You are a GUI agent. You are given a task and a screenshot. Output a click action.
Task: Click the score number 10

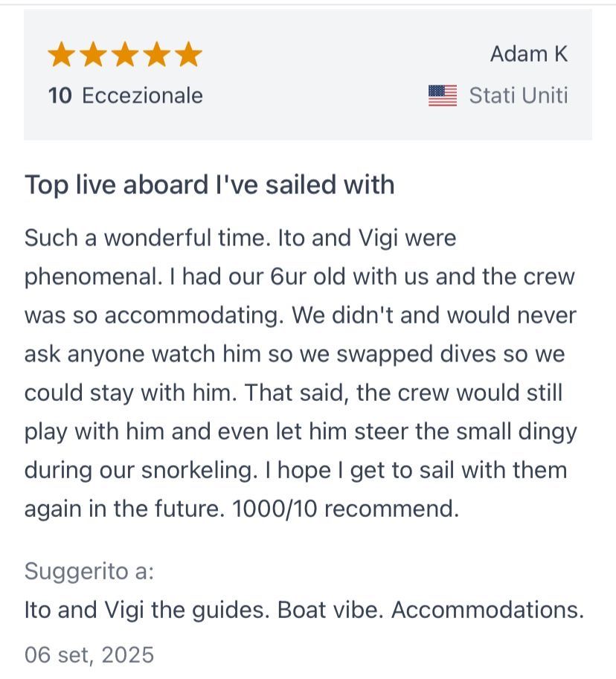tap(60, 95)
